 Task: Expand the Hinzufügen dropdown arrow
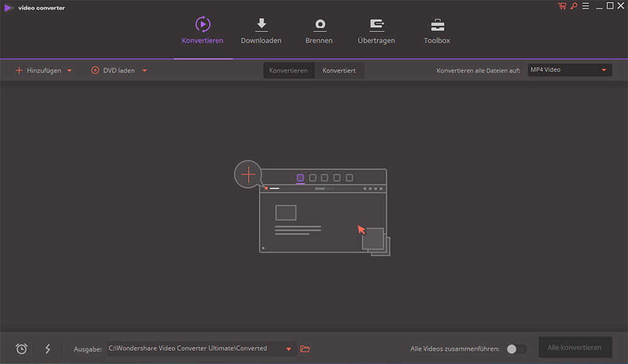click(69, 71)
